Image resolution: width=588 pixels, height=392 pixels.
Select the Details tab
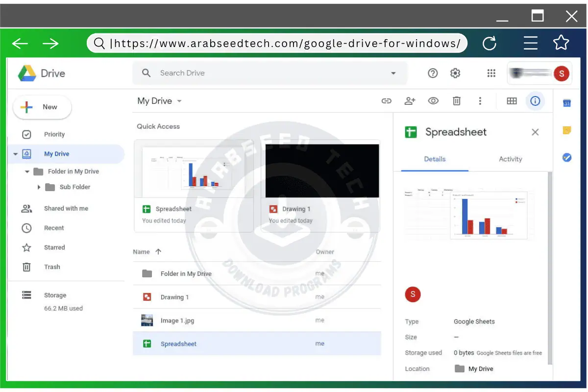tap(435, 159)
